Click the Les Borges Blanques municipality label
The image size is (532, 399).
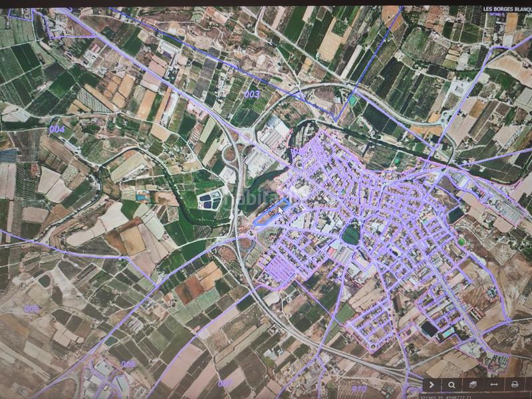[507, 9]
